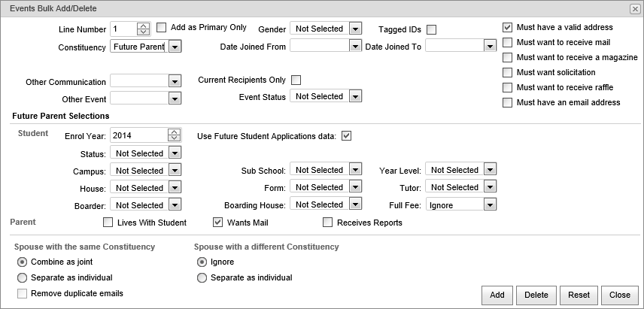
Task: Click the Reset button
Action: (579, 295)
